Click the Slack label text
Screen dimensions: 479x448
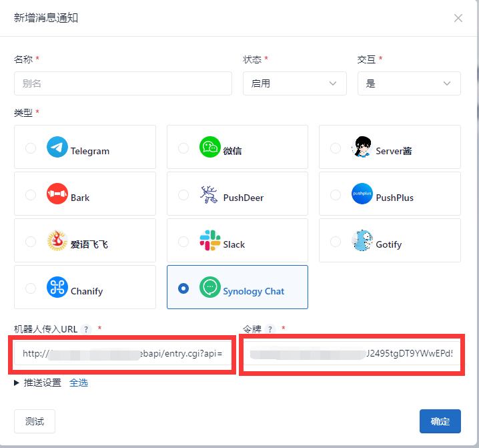pos(234,244)
